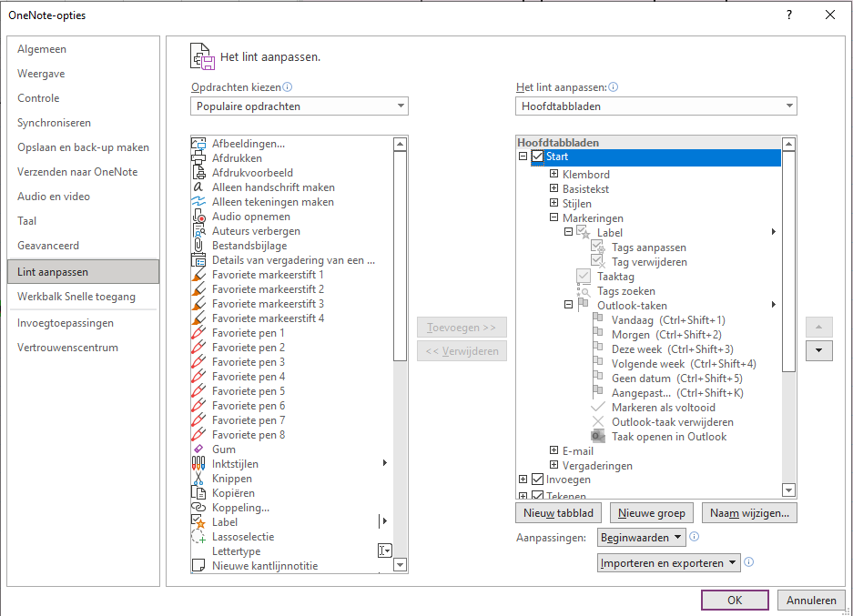Toggle the Invoegen tab checkbox

pos(537,480)
